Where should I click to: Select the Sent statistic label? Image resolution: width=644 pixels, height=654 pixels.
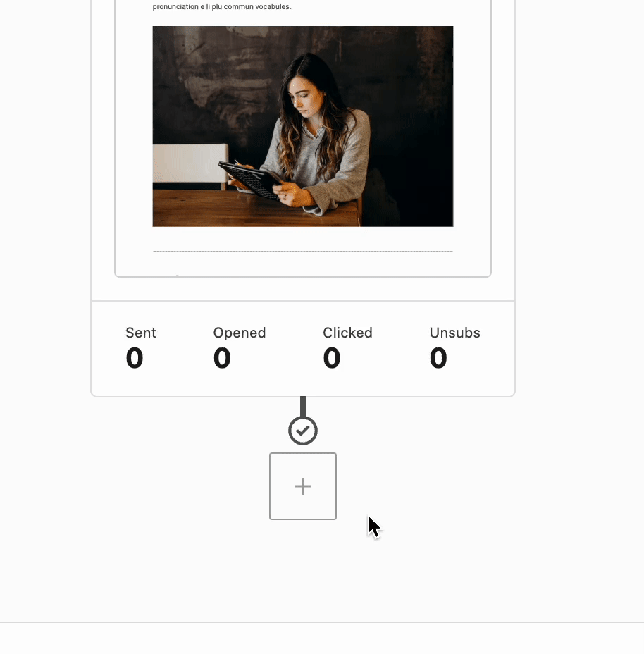click(x=140, y=333)
